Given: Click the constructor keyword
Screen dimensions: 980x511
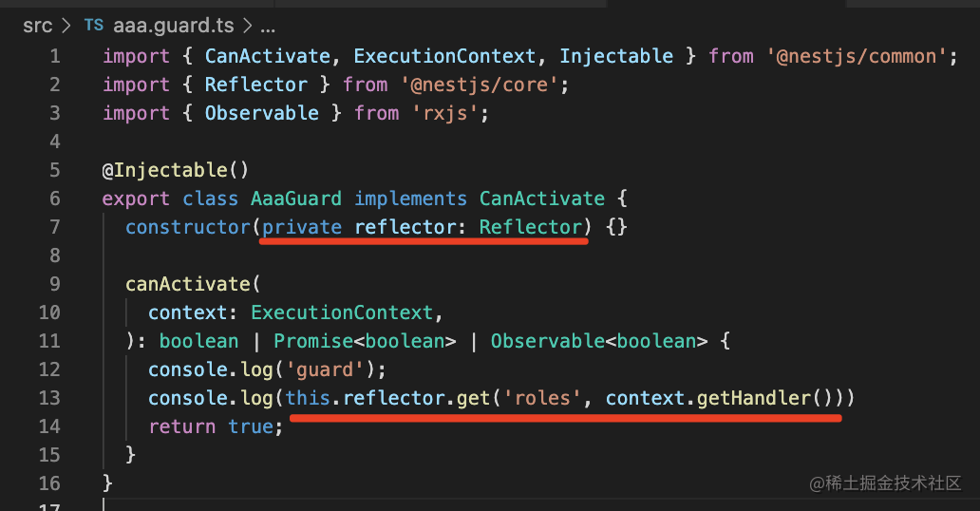Looking at the screenshot, I should (x=188, y=227).
